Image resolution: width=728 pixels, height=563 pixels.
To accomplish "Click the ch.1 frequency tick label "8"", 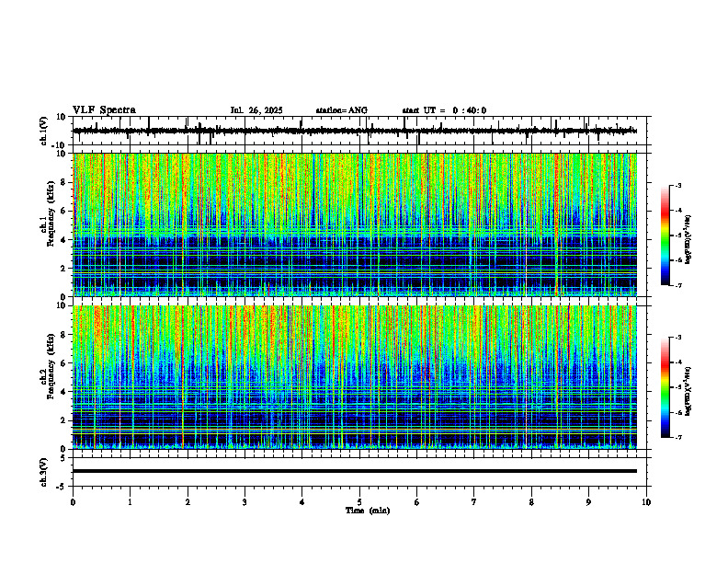I will 63,182.
